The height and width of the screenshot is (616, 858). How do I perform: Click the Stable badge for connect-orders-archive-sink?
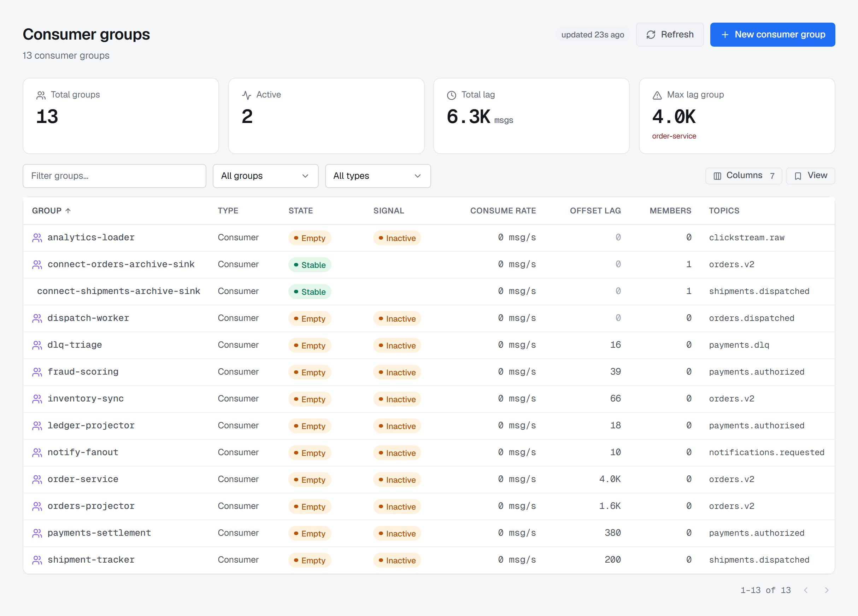click(310, 265)
